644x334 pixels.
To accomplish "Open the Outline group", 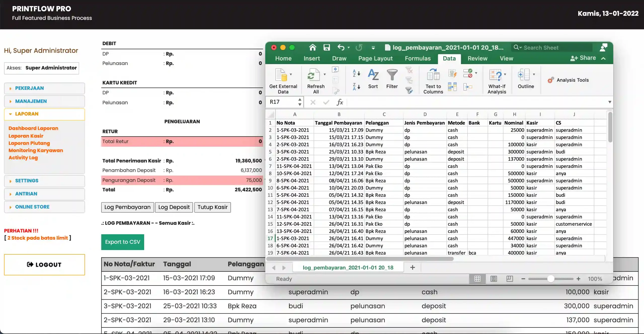I will tap(526, 79).
